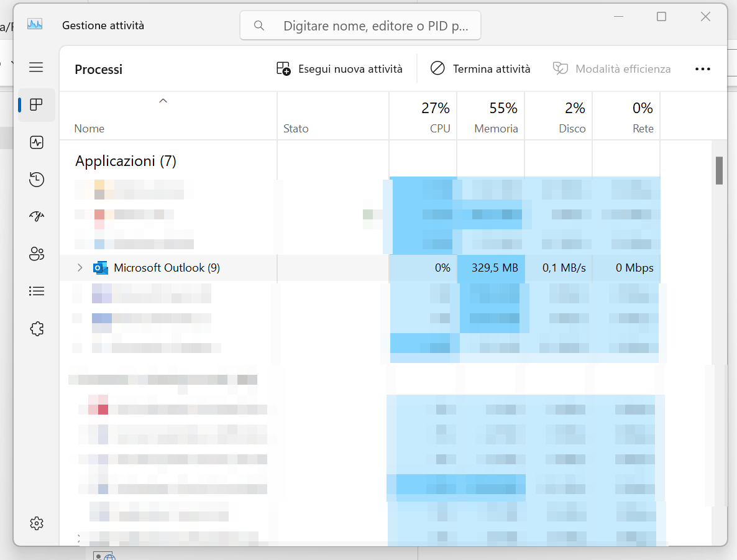Select the Microsoft Outlook (9) row
This screenshot has height=560, width=737.
[x=360, y=268]
